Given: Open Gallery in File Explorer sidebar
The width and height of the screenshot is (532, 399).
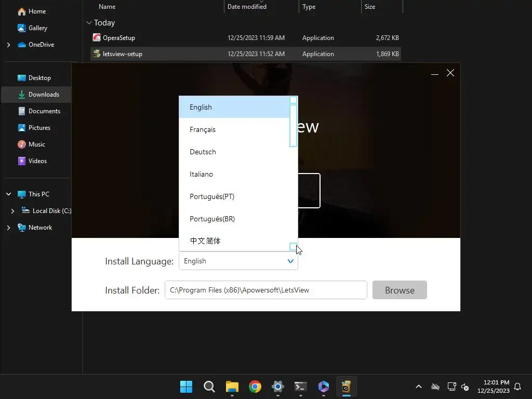Looking at the screenshot, I should [33, 28].
